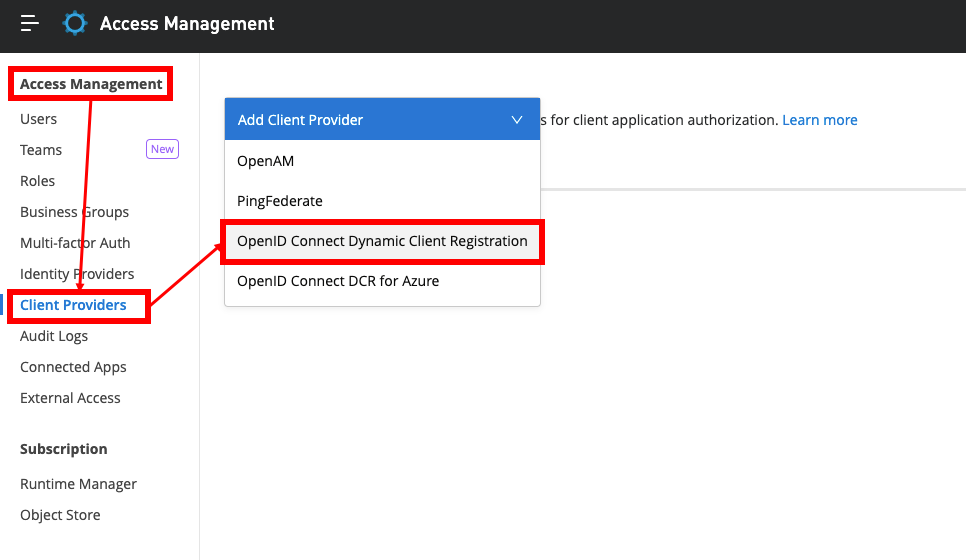Viewport: 966px width, 560px height.
Task: Follow the Learn more link
Action: (819, 120)
